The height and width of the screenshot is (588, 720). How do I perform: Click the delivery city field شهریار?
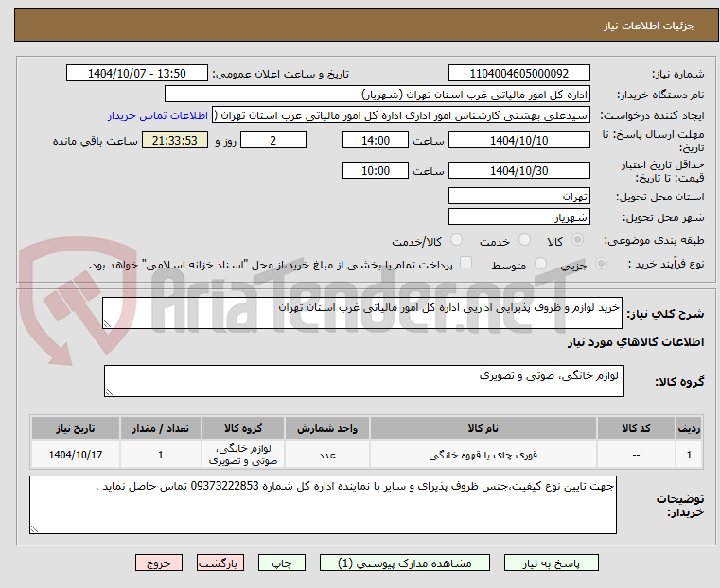point(518,216)
